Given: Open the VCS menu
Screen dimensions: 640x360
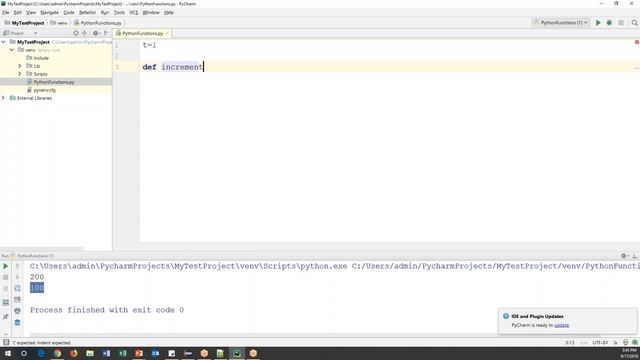Looking at the screenshot, I should click(x=134, y=13).
